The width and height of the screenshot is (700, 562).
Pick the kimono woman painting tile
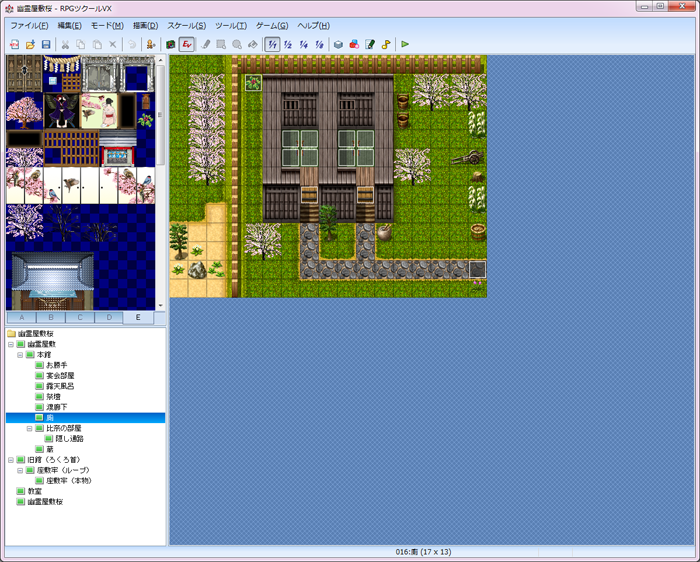pyautogui.click(x=99, y=112)
